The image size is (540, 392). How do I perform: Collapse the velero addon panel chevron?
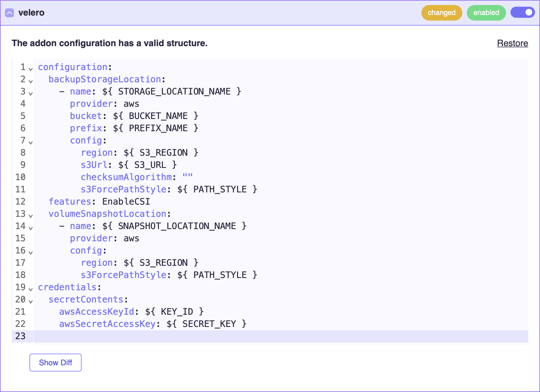pos(9,13)
